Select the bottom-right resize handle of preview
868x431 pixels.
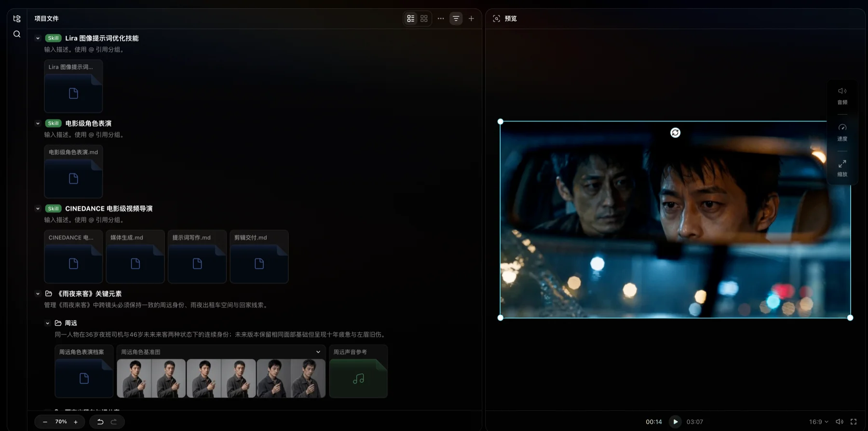tap(850, 318)
